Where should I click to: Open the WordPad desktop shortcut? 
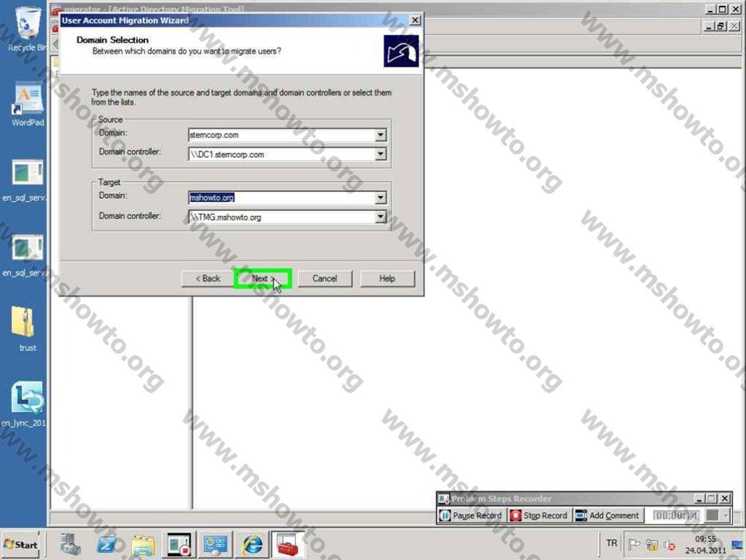click(x=28, y=104)
